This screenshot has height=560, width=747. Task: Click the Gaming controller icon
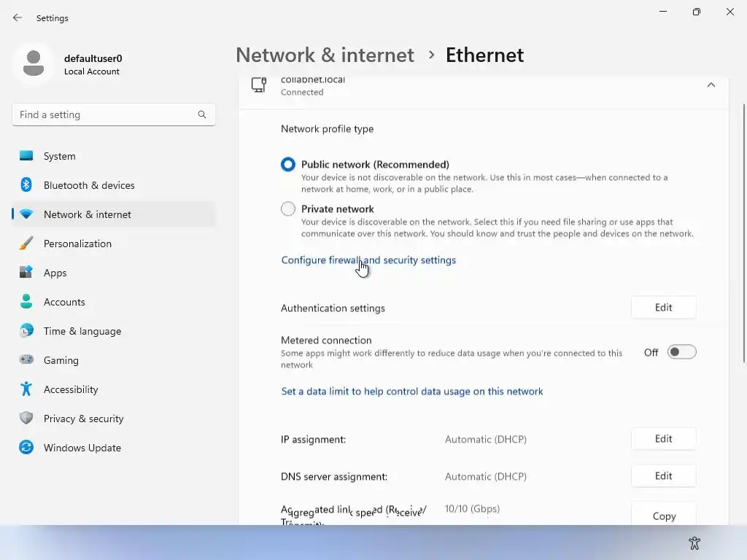[26, 360]
